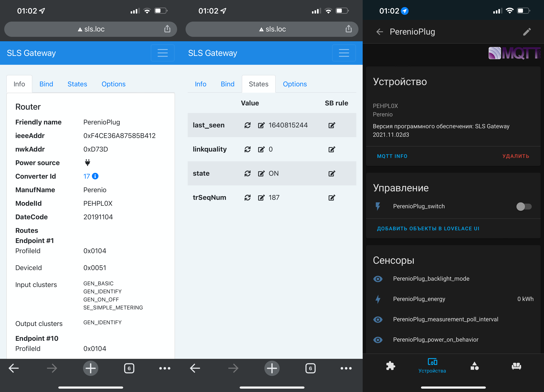Edit the trSeqNum value
Viewport: 544px width, 392px height.
tap(261, 197)
